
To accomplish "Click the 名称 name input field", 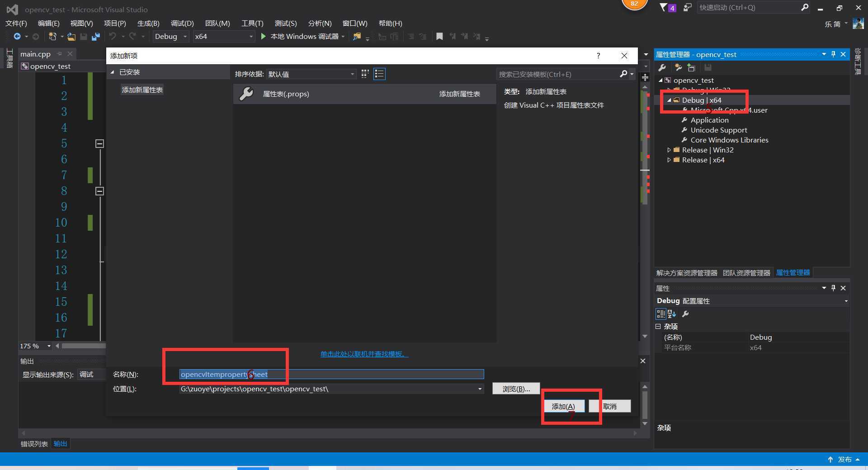I will (x=331, y=374).
